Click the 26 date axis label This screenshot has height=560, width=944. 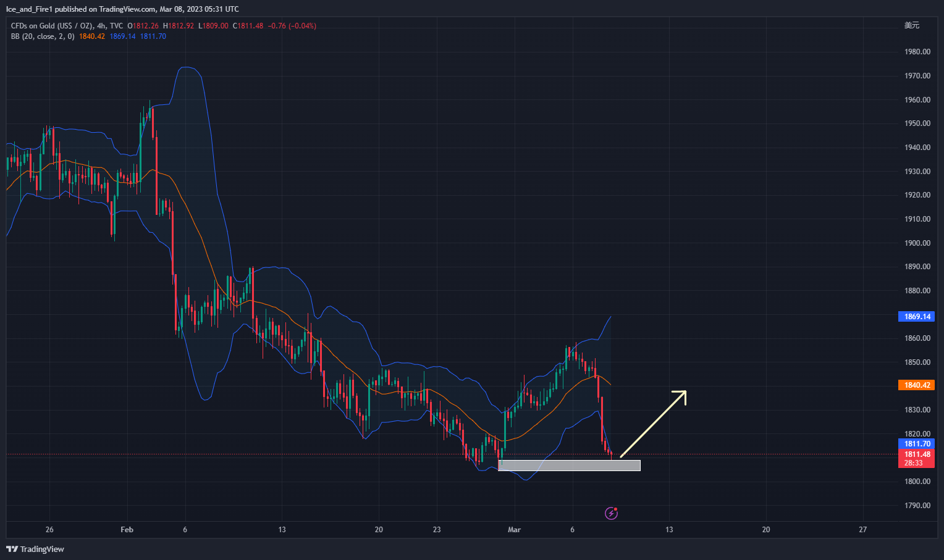[x=49, y=530]
